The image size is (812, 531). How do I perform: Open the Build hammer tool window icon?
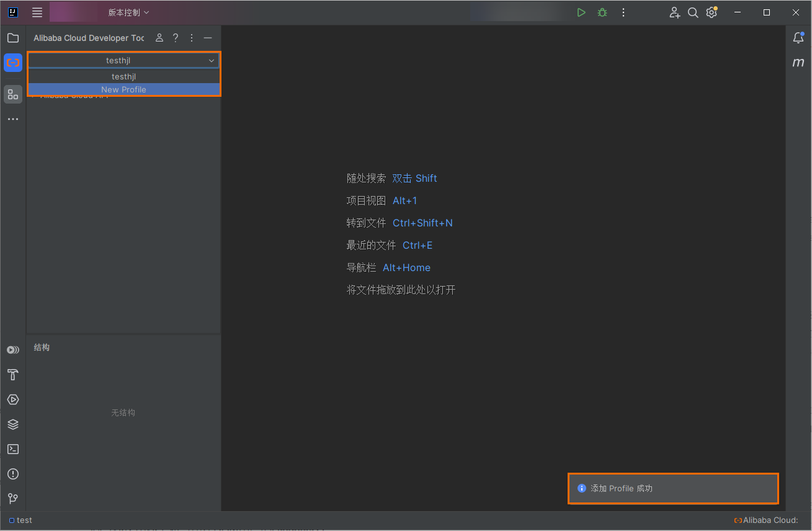click(13, 375)
